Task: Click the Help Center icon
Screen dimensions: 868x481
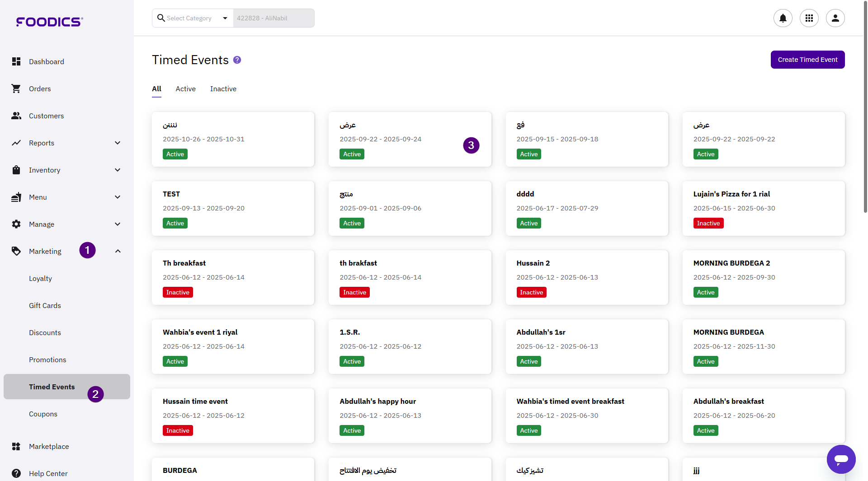Action: tap(16, 473)
